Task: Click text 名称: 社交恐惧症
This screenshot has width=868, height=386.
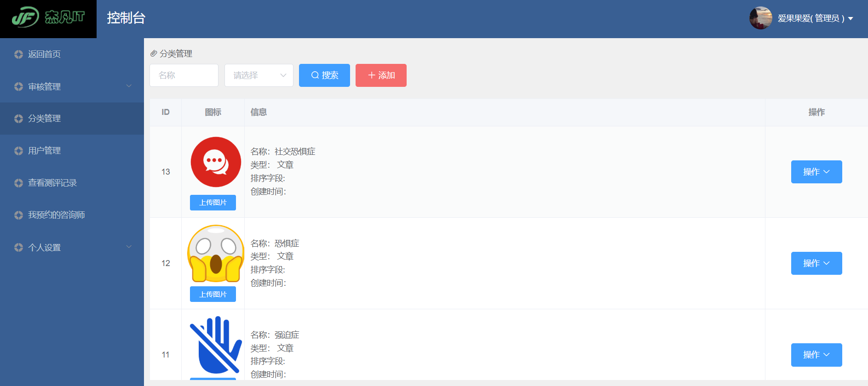Action: click(x=283, y=152)
